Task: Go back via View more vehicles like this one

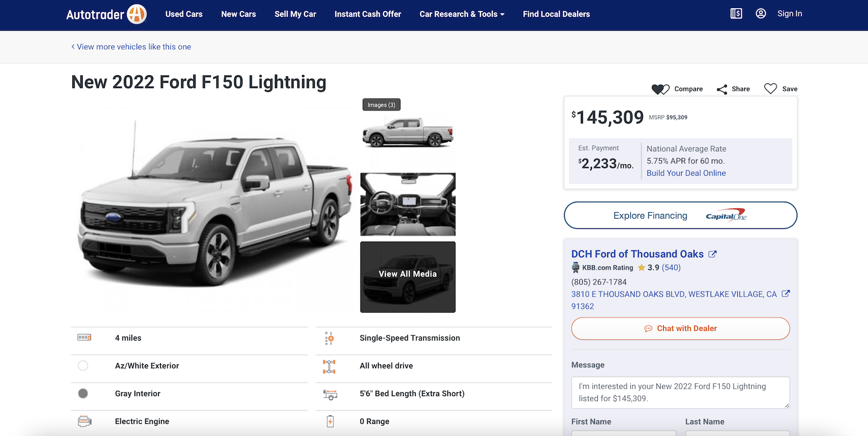Action: pyautogui.click(x=131, y=47)
